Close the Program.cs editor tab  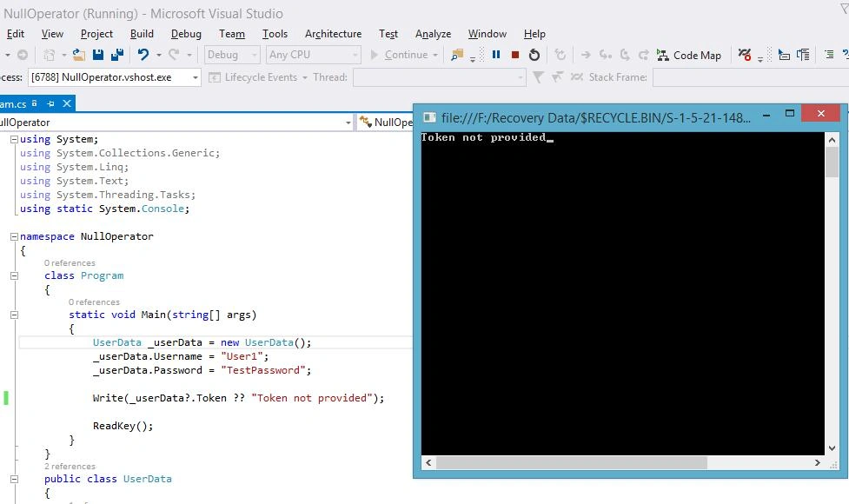tap(67, 103)
